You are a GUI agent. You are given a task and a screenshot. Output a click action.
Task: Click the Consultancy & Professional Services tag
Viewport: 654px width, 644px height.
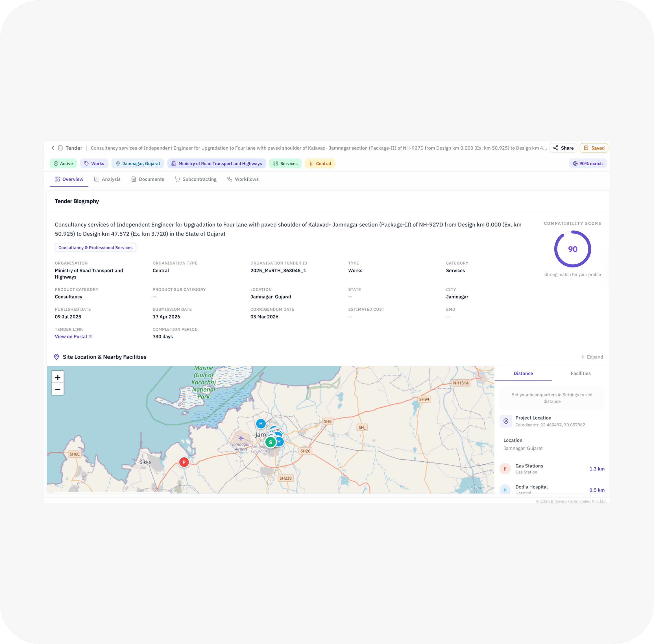(x=95, y=248)
